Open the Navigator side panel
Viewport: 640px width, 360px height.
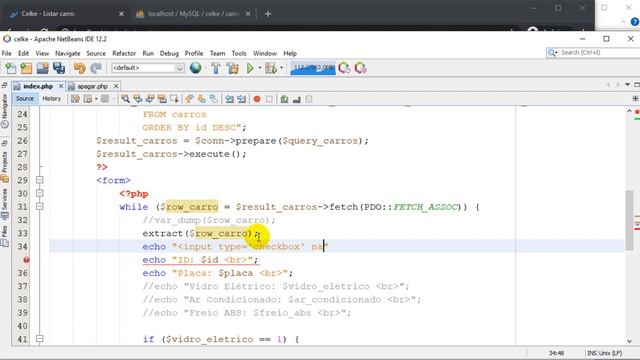point(4,110)
